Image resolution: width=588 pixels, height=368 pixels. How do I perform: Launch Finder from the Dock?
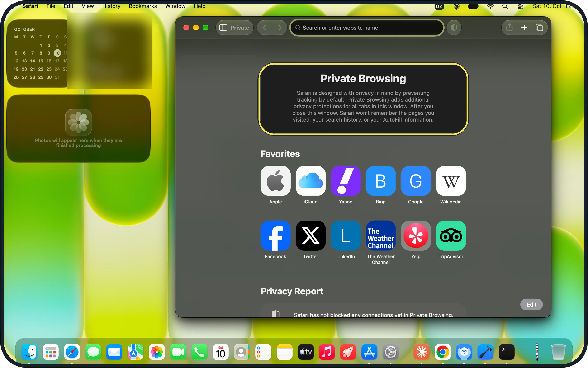(x=29, y=352)
